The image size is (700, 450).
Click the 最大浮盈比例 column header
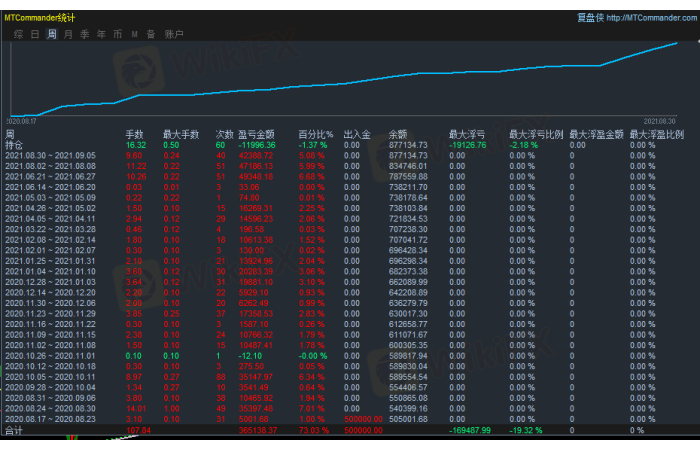pyautogui.click(x=657, y=134)
